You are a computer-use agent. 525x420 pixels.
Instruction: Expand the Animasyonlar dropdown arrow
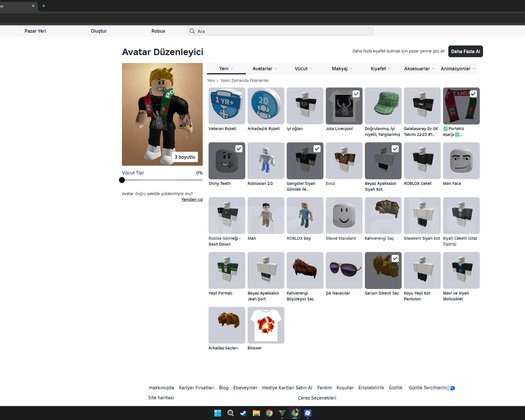pyautogui.click(x=474, y=69)
